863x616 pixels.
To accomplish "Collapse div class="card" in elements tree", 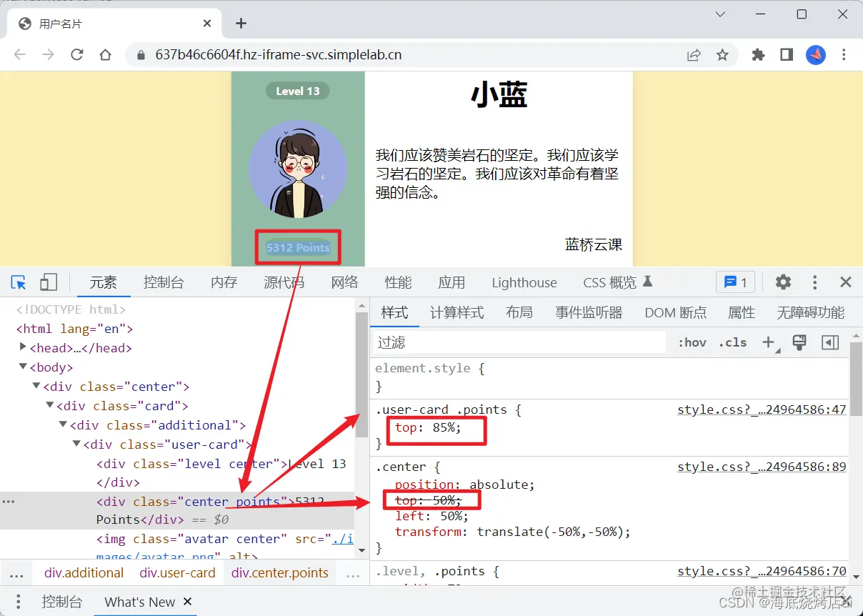I will (49, 405).
